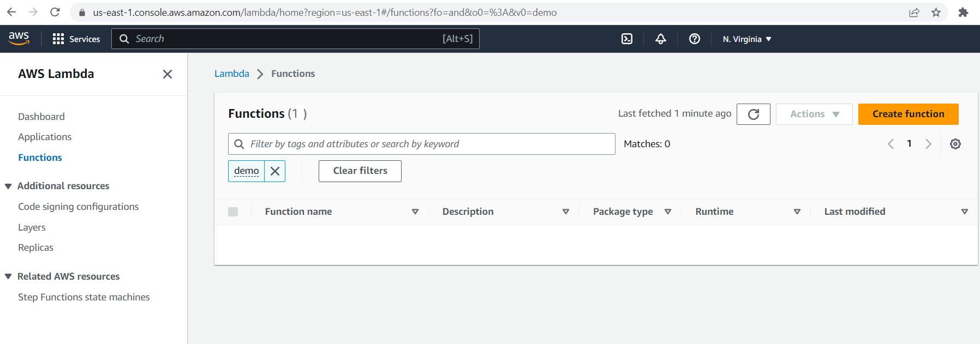Viewport: 980px width, 344px height.
Task: Click the Create function button
Action: click(908, 114)
